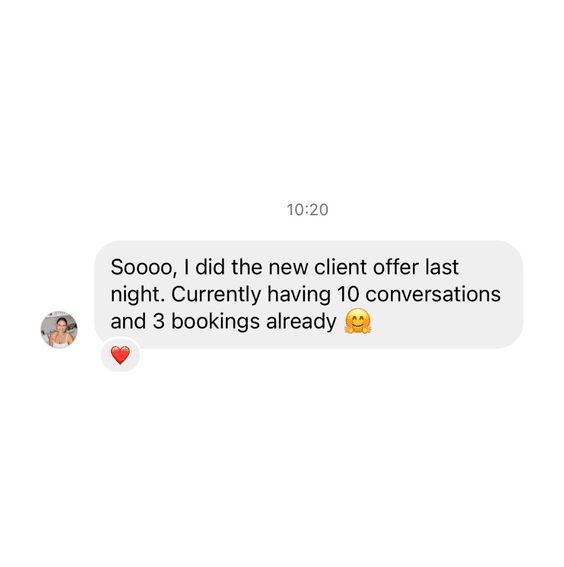
Task: Click the word "client" in the message
Action: 340,267
